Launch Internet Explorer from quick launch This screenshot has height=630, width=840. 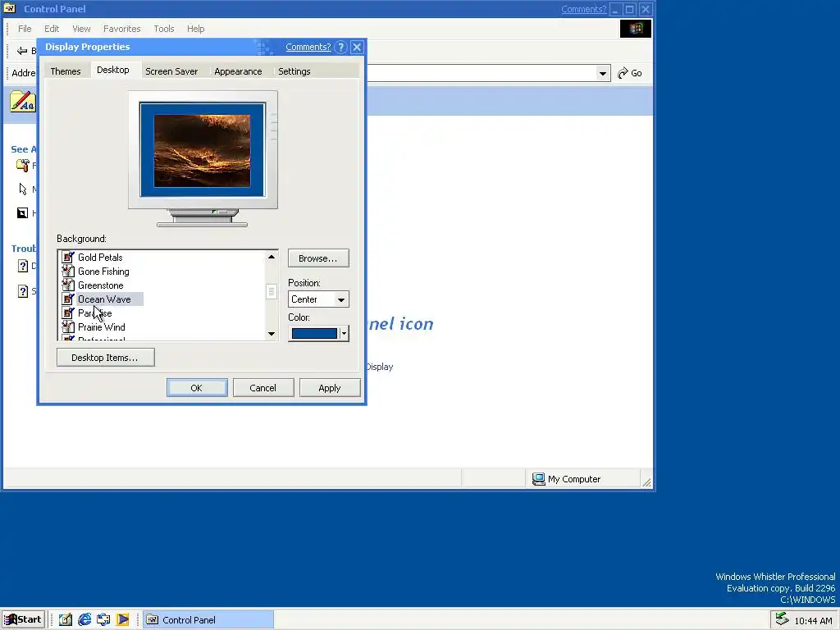[84, 620]
